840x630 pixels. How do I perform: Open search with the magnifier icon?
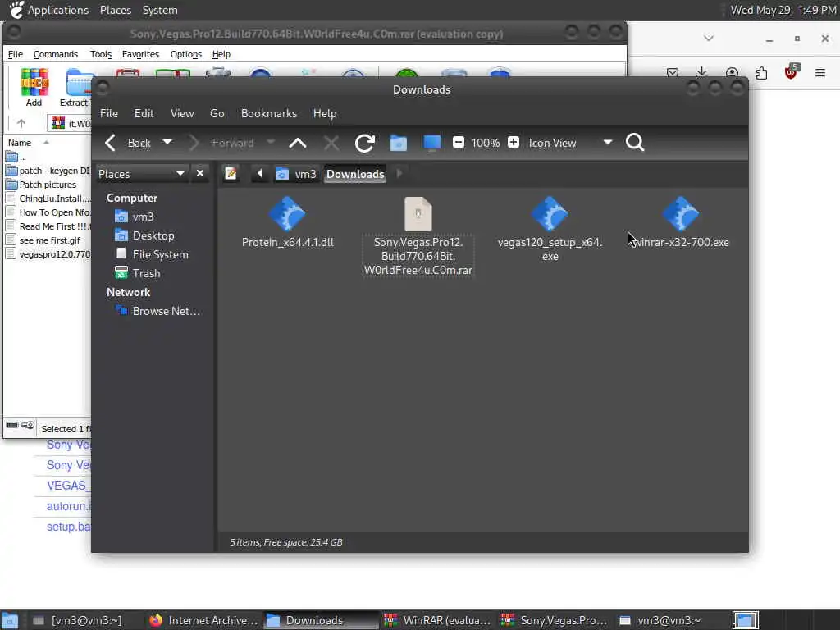coord(635,143)
